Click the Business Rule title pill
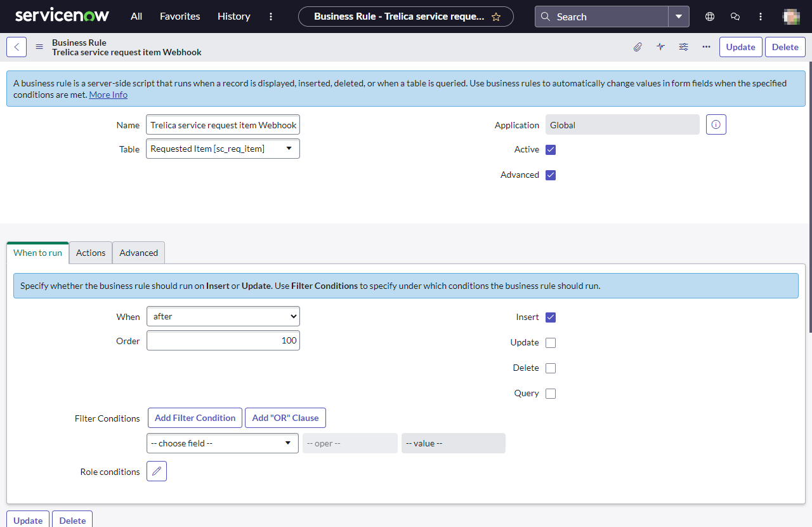812x527 pixels. (x=406, y=17)
